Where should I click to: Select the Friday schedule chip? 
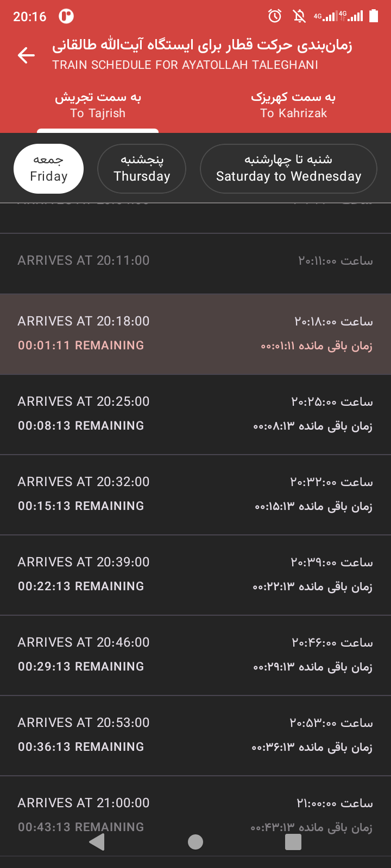48,168
